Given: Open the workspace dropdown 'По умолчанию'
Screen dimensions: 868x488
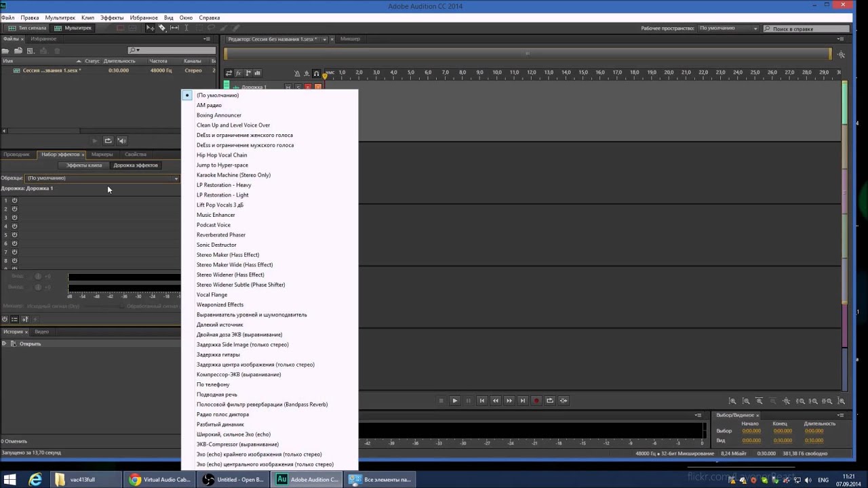Looking at the screenshot, I should pyautogui.click(x=728, y=28).
